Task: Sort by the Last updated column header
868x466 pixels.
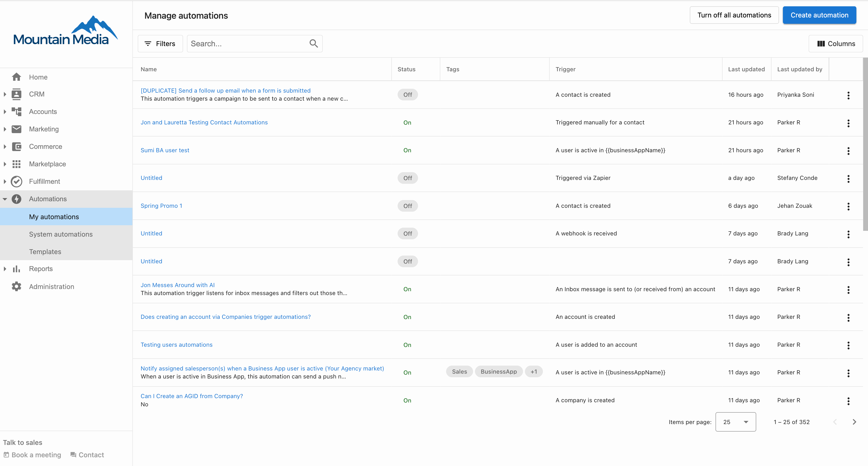Action: coord(746,69)
